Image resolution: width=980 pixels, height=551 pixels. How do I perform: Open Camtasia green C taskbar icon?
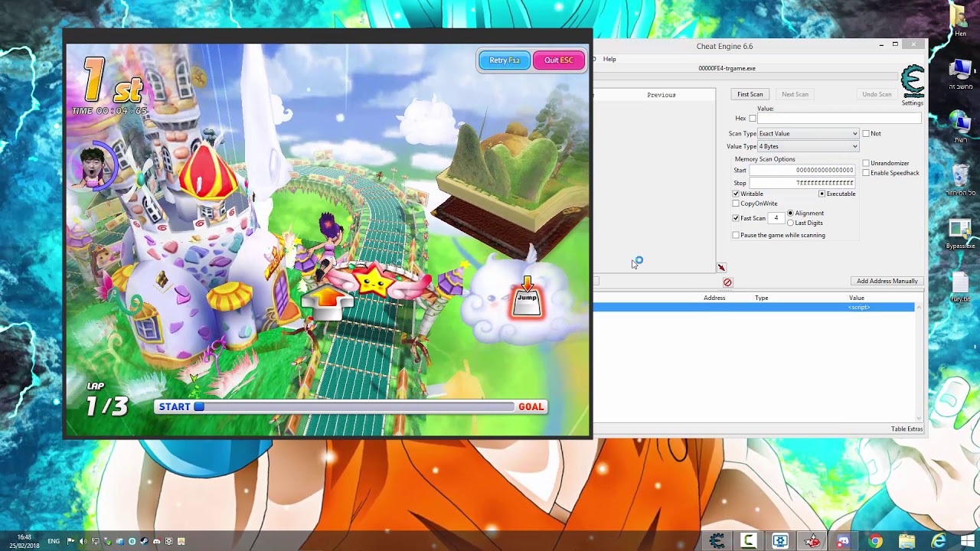tap(749, 541)
